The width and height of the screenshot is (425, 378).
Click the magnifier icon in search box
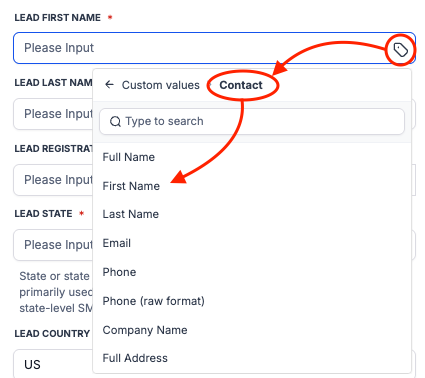[x=115, y=121]
